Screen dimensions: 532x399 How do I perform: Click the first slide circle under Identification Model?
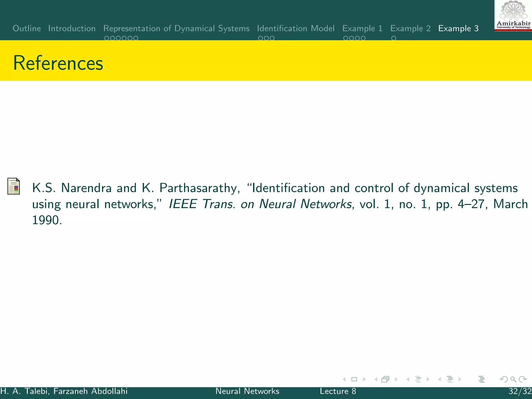[x=261, y=38]
